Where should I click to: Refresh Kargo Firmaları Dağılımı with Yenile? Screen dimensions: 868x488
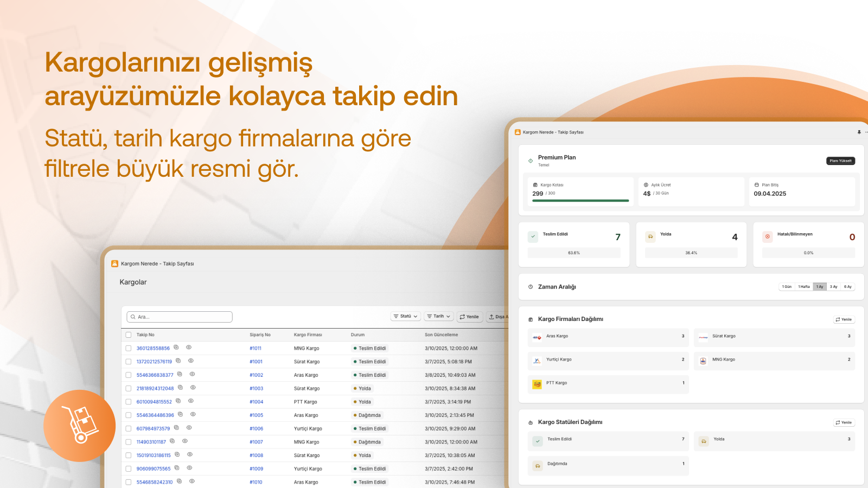tap(844, 319)
